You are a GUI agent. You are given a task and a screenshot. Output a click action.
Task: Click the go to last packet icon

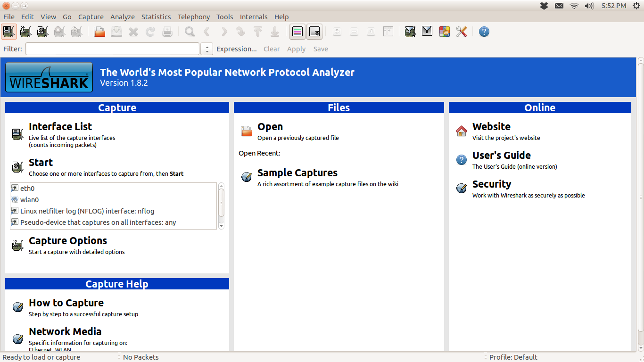click(x=275, y=32)
